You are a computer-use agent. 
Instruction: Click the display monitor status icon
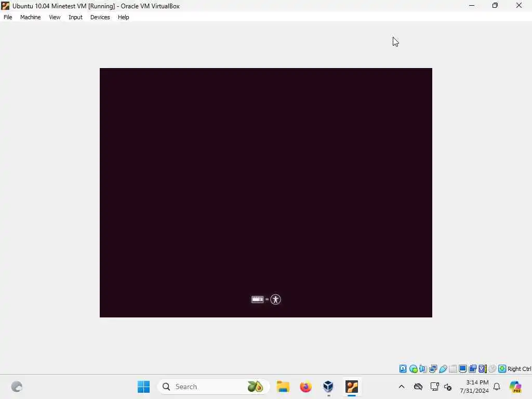tap(462, 368)
